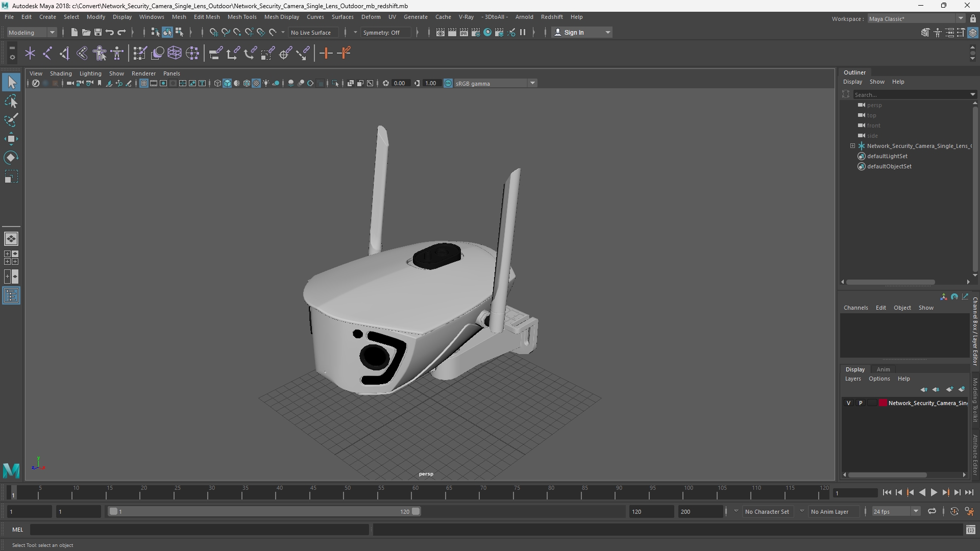Click the MEL command input field
980x551 pixels.
[x=199, y=530]
